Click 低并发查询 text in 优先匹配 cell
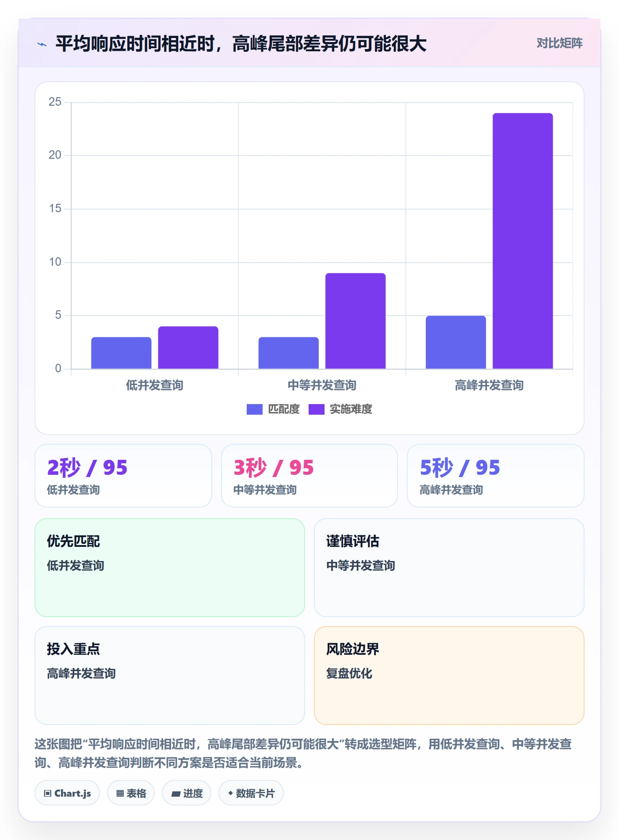 click(76, 565)
